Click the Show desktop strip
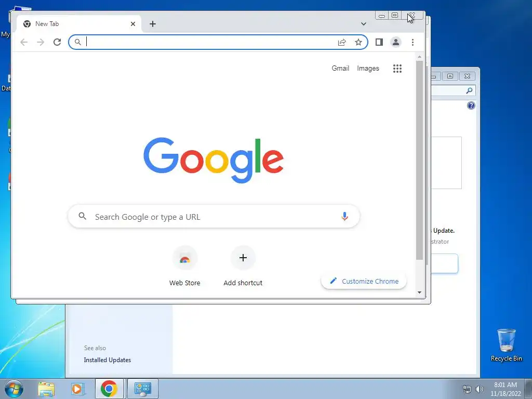Image resolution: width=532 pixels, height=399 pixels. click(529, 389)
